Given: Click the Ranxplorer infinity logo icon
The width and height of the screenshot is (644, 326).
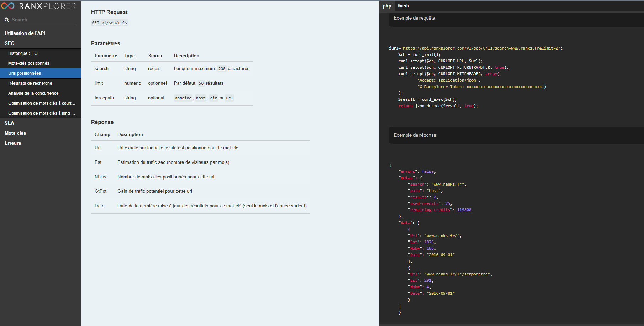Looking at the screenshot, I should pos(8,6).
